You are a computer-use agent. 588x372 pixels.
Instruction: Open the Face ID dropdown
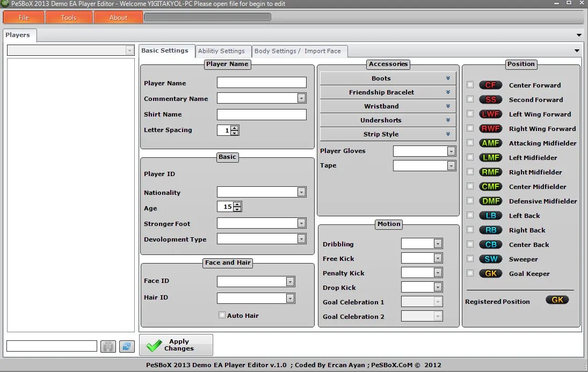(290, 282)
